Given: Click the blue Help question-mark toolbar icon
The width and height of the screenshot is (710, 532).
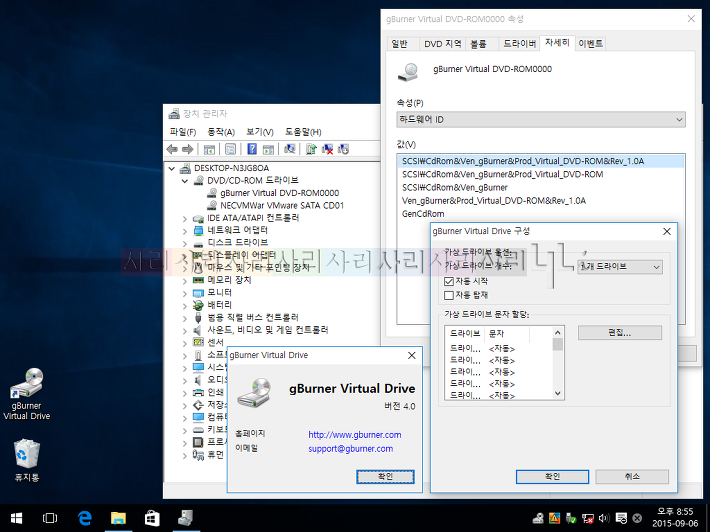Looking at the screenshot, I should (252, 149).
